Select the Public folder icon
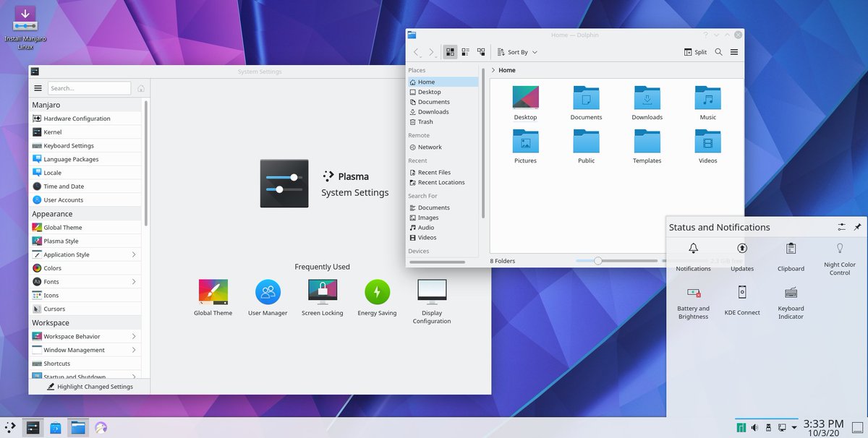Image resolution: width=868 pixels, height=438 pixels. click(x=586, y=142)
